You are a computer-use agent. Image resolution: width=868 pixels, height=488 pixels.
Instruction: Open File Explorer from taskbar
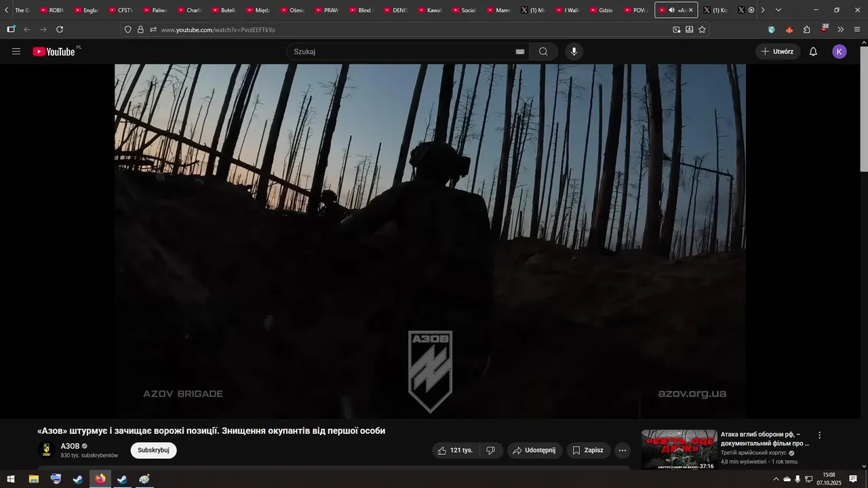(33, 479)
